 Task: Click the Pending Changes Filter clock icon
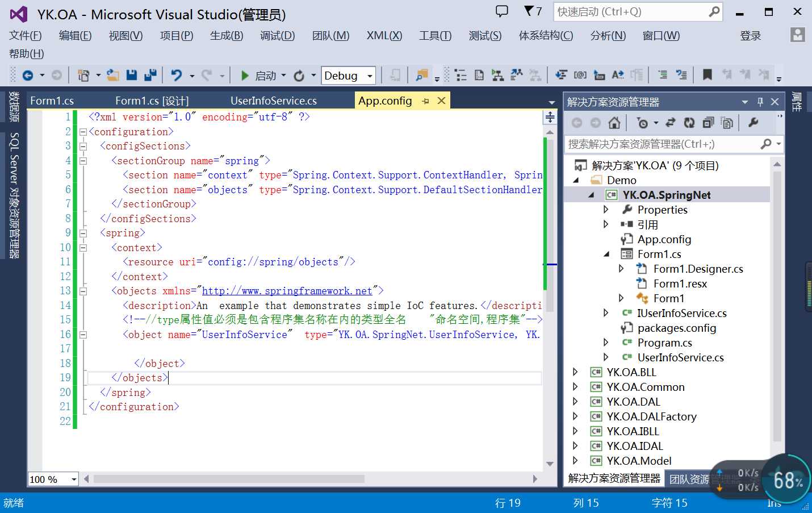click(x=642, y=123)
